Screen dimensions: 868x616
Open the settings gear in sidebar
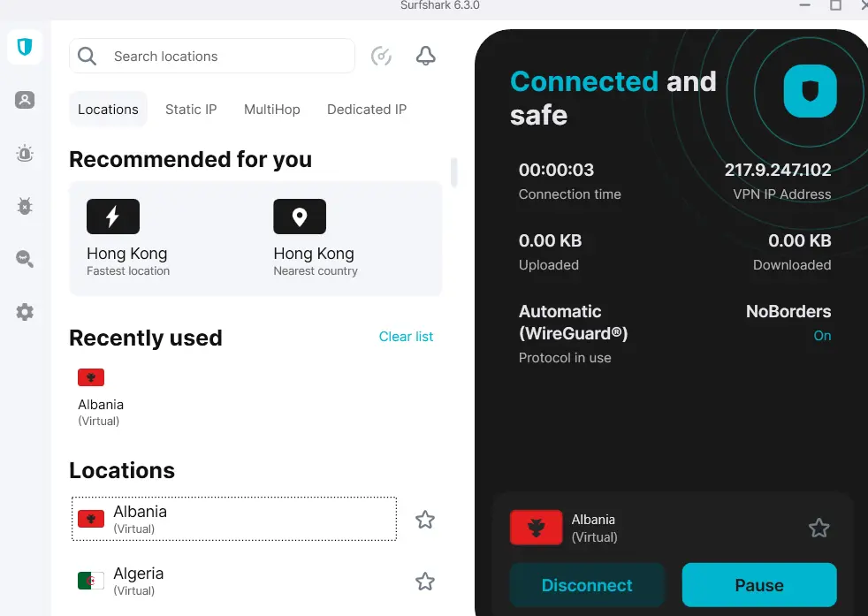pyautogui.click(x=25, y=312)
